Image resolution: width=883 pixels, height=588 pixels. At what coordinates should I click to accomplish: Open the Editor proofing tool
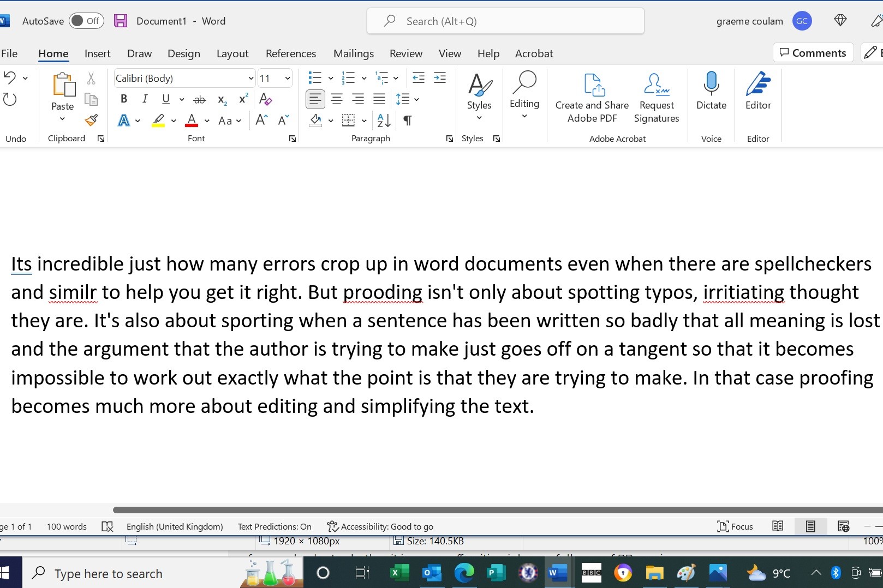[x=758, y=91]
